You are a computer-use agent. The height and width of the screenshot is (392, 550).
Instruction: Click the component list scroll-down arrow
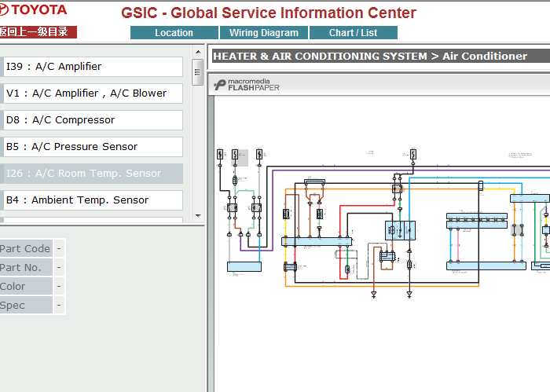point(198,215)
